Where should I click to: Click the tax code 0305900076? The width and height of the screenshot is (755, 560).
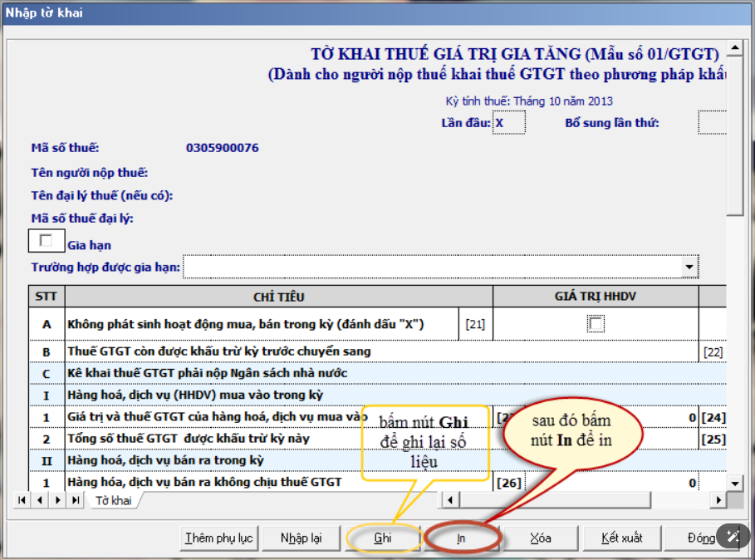pyautogui.click(x=223, y=148)
